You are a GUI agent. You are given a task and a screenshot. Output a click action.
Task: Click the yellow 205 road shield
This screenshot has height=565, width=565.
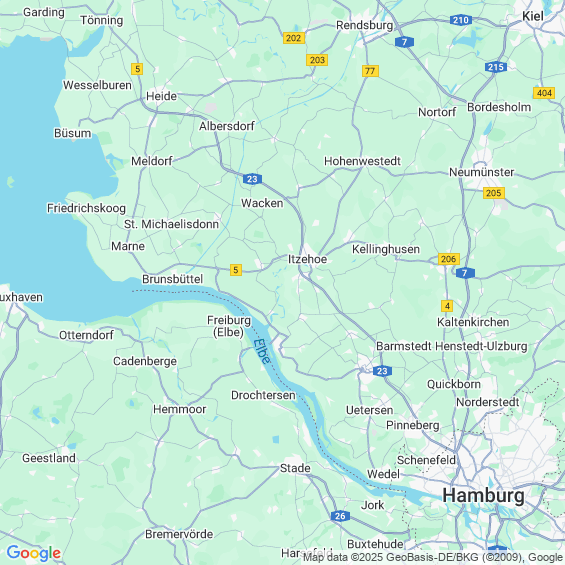tap(494, 193)
